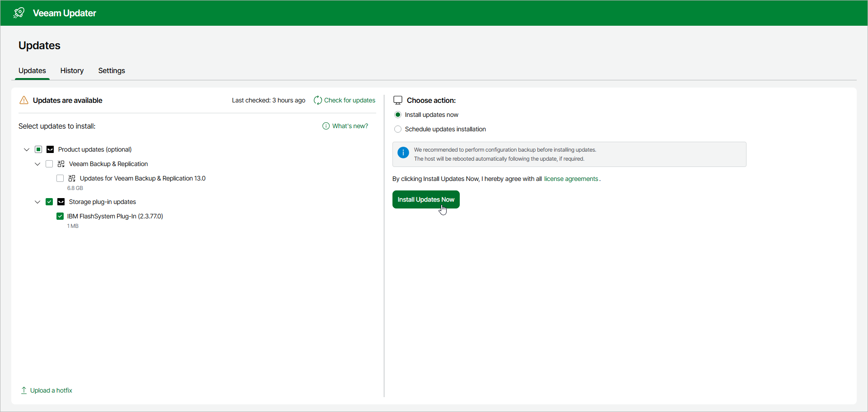
Task: Check the Veeam Backup & Replication checkbox
Action: pyautogui.click(x=49, y=164)
